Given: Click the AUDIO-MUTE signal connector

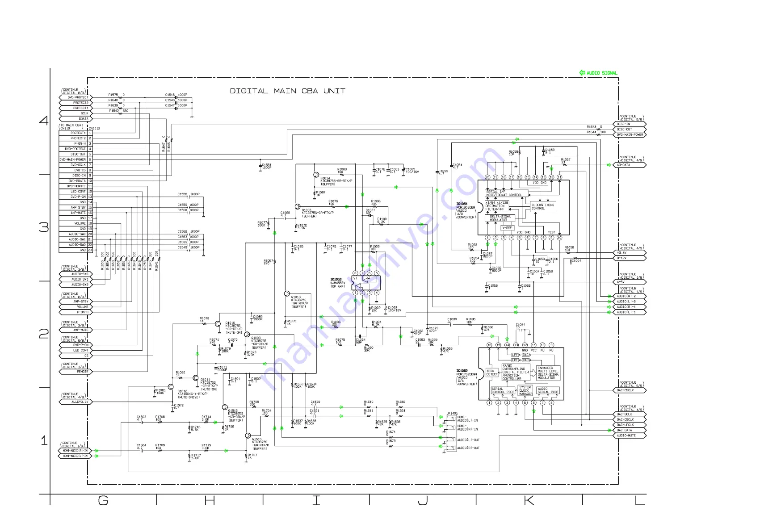Looking at the screenshot, I should coord(629,436).
